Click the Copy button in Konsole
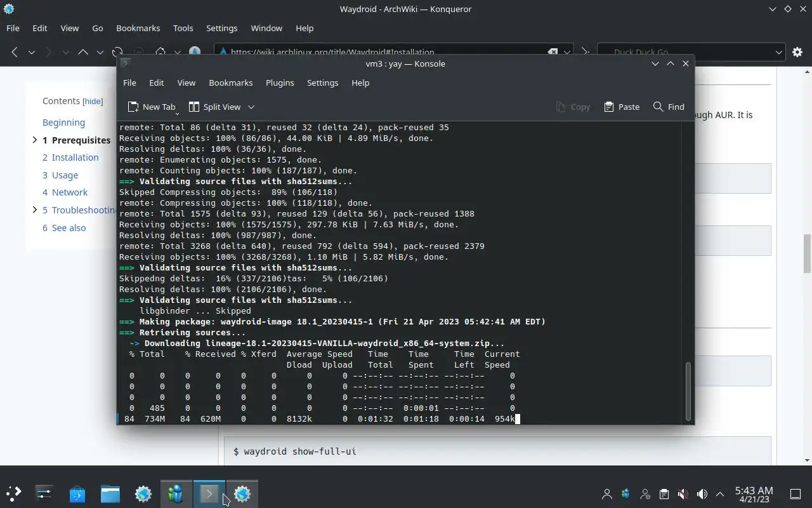812x508 pixels. (x=573, y=107)
